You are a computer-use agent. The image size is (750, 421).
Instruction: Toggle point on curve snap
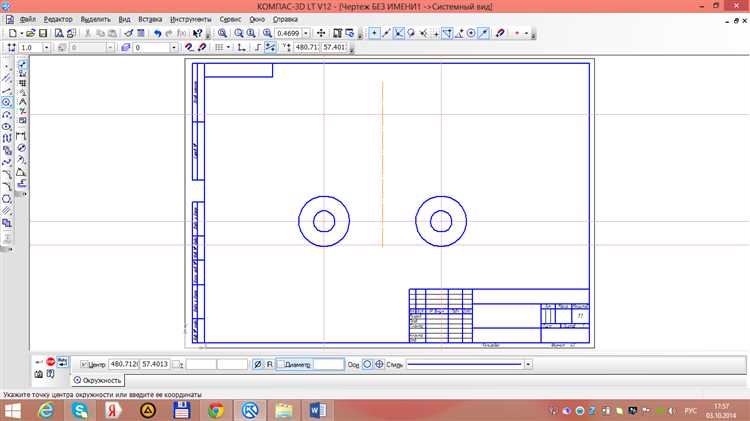point(483,33)
